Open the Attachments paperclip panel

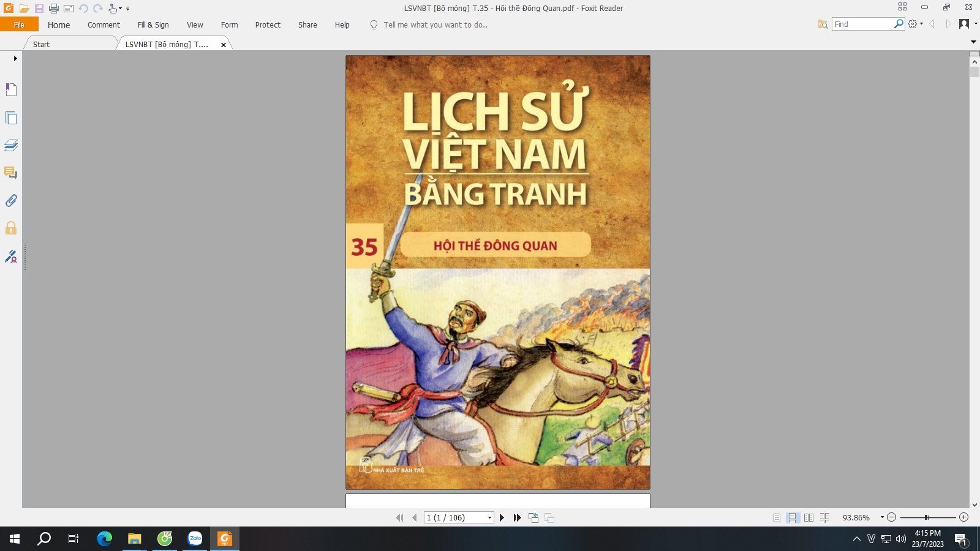(11, 200)
